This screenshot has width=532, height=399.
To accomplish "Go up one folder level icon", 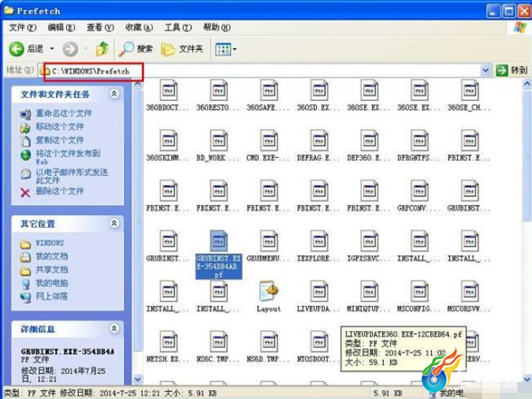I will [x=102, y=49].
